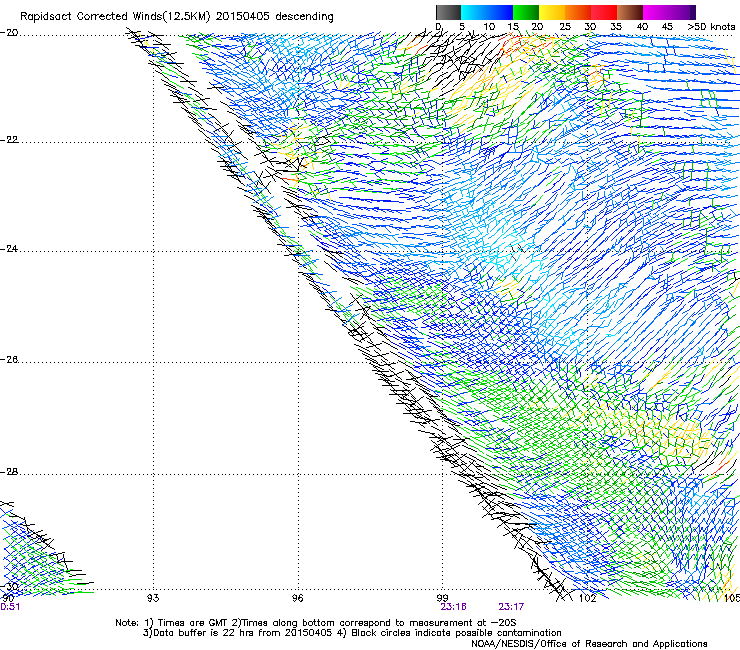Image resolution: width=740 pixels, height=650 pixels.
Task: Click the date text '20150405 descending'
Action: click(275, 17)
